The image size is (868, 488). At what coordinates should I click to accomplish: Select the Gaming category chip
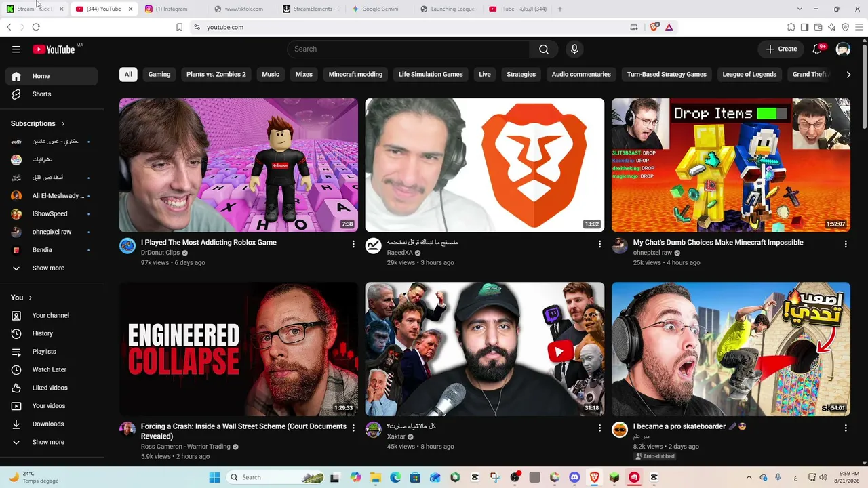coord(159,75)
